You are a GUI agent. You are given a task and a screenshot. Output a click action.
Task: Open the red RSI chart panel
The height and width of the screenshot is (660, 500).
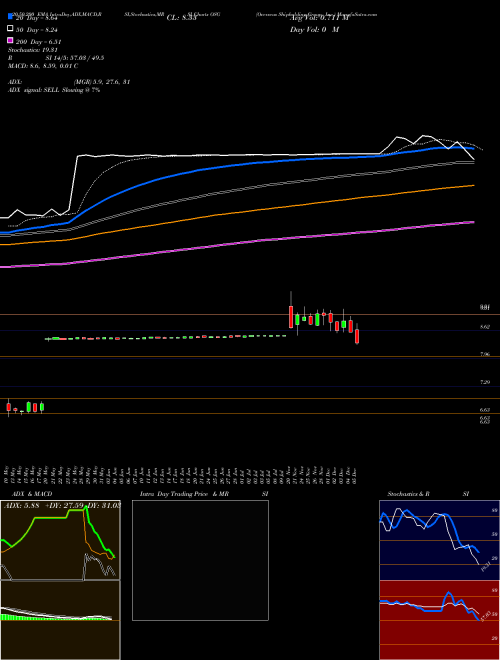tap(439, 620)
